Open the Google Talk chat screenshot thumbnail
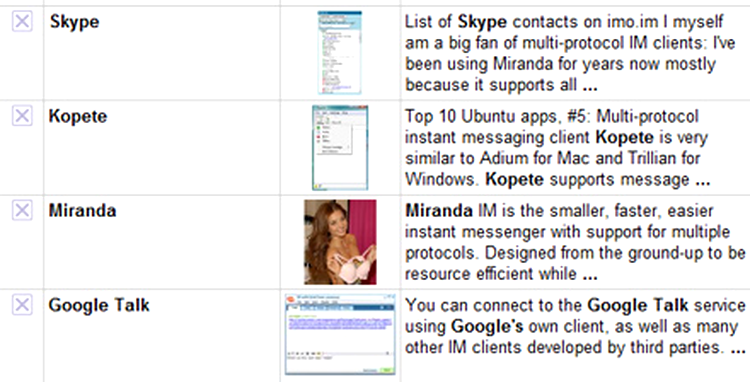The image size is (750, 382). click(340, 334)
